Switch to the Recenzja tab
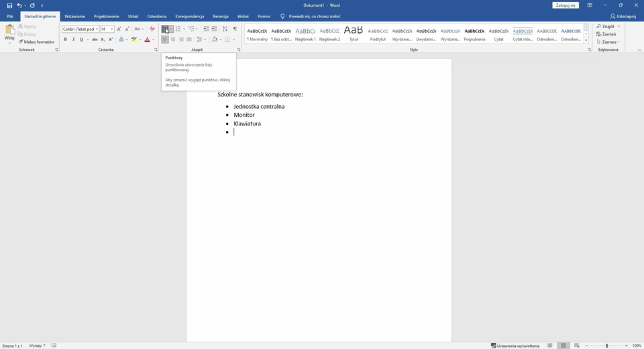Image resolution: width=644 pixels, height=349 pixels. click(220, 16)
